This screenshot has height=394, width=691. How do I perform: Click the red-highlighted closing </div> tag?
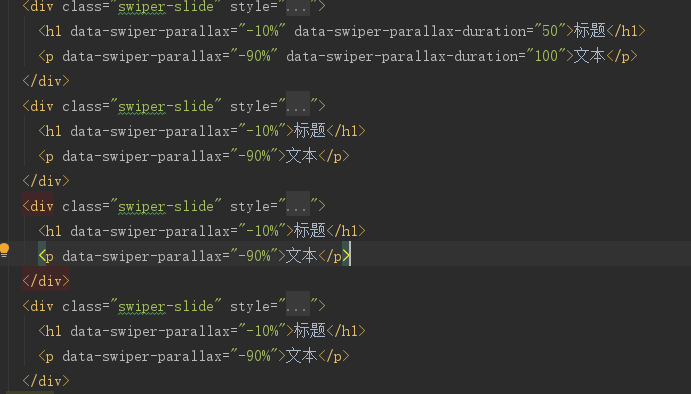(46, 281)
